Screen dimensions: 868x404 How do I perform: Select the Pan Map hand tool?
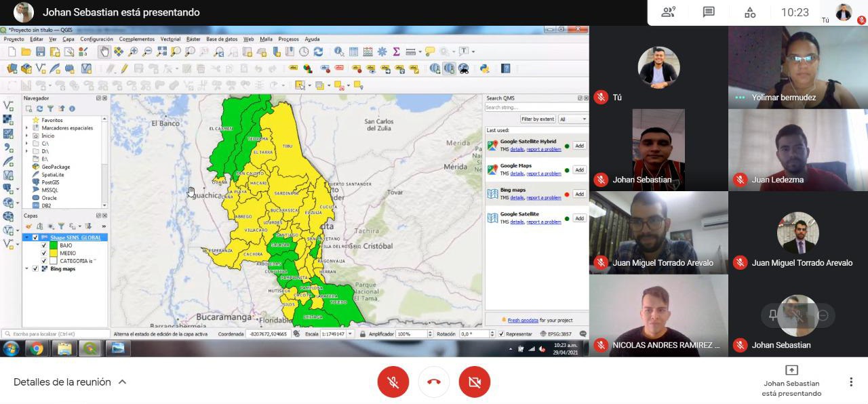(x=104, y=52)
